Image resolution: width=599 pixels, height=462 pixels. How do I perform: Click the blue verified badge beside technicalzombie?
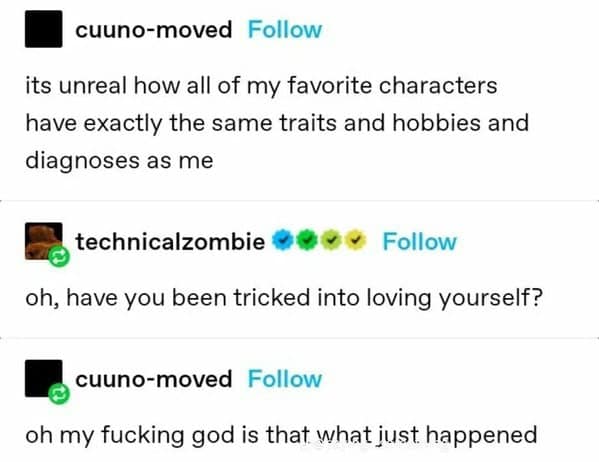pos(282,240)
